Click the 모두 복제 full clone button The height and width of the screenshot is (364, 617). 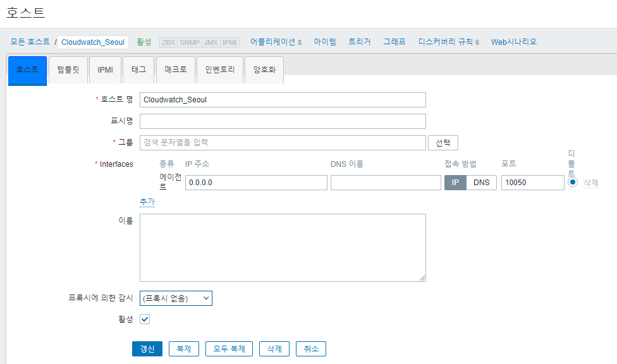pos(229,349)
